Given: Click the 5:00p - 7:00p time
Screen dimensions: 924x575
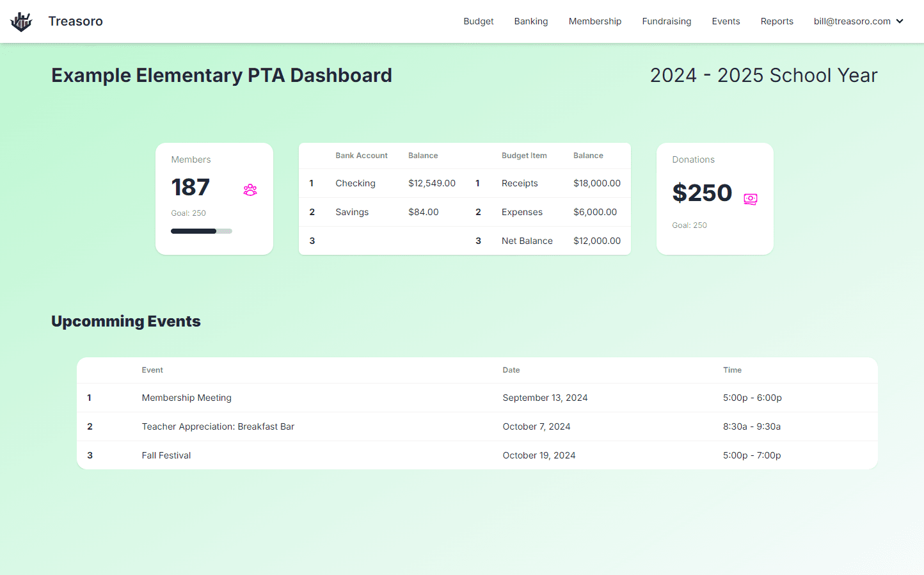Looking at the screenshot, I should pos(752,455).
